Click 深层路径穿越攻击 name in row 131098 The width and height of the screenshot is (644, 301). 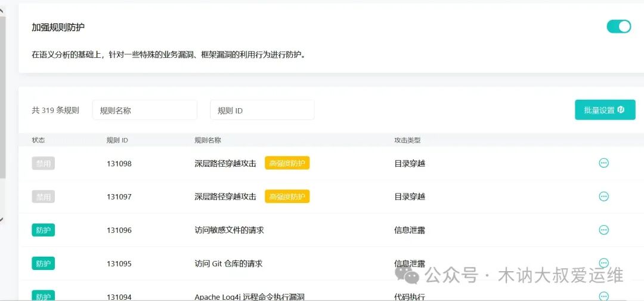[225, 164]
